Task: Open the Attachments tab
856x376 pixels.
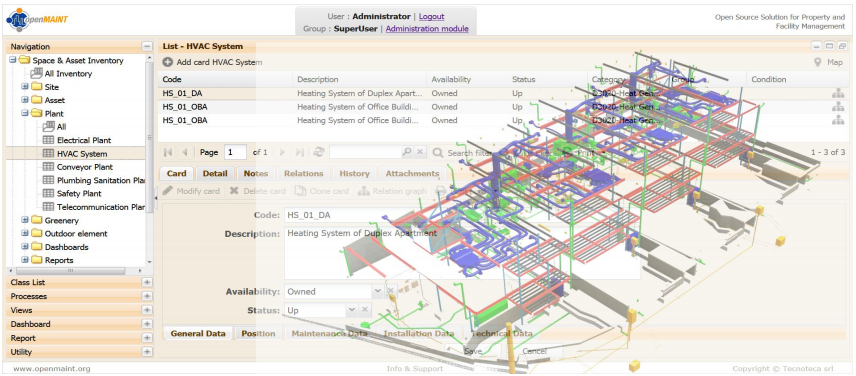Action: tap(412, 174)
